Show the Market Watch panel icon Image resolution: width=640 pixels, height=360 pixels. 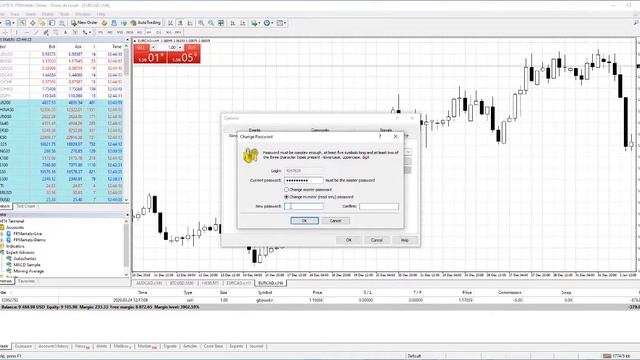(x=22, y=23)
